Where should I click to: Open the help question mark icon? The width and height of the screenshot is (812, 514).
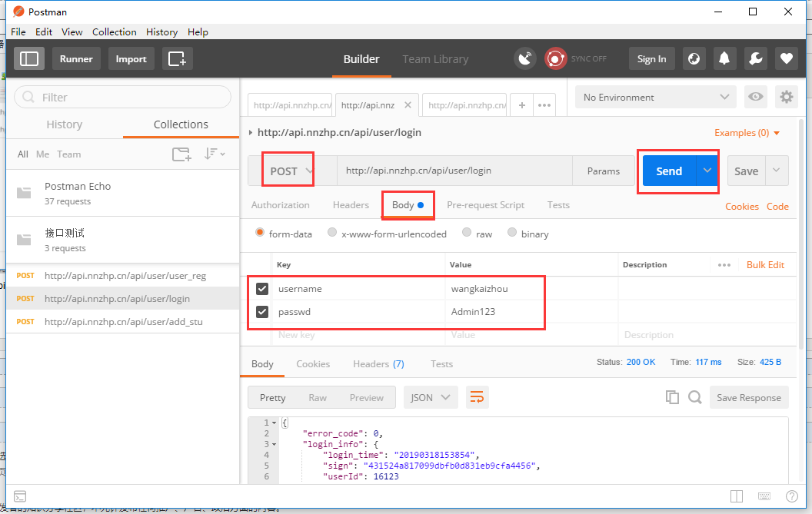792,496
